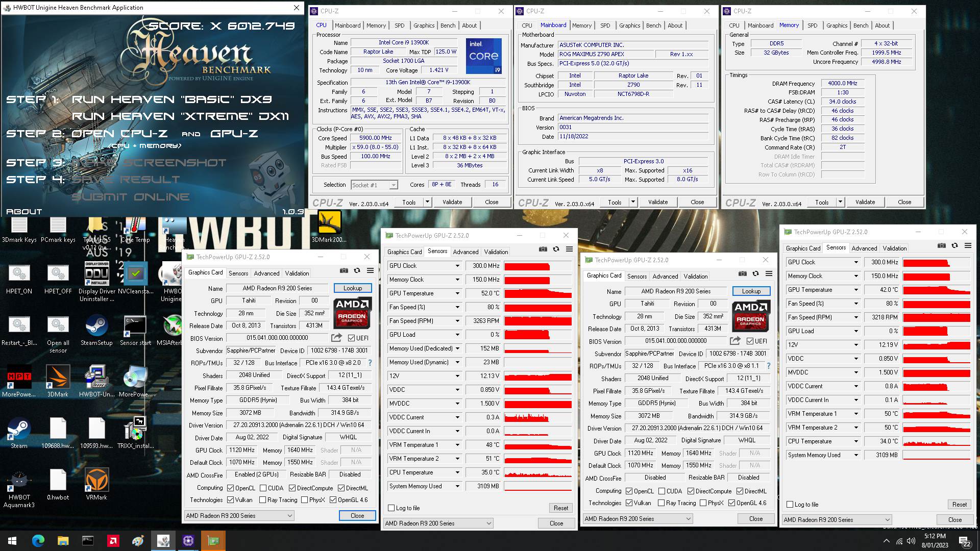Image resolution: width=980 pixels, height=551 pixels.
Task: Open the SteamSetup desktop icon
Action: (x=96, y=331)
